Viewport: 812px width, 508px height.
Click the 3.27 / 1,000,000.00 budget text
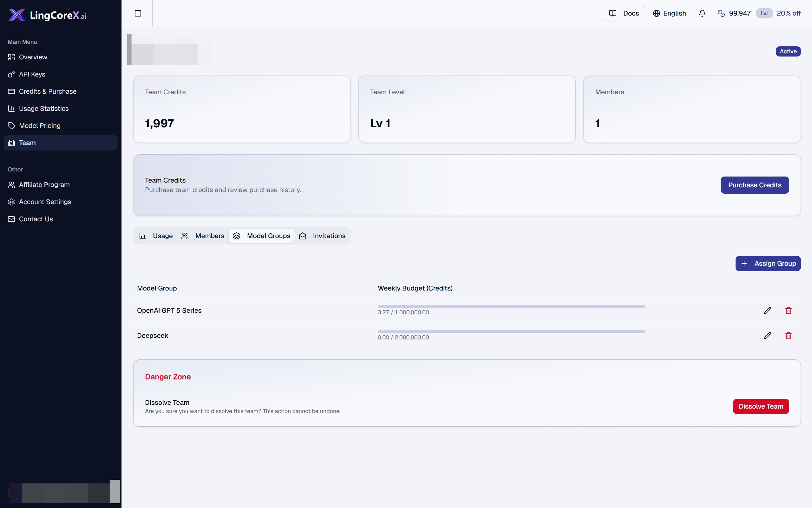(x=403, y=312)
